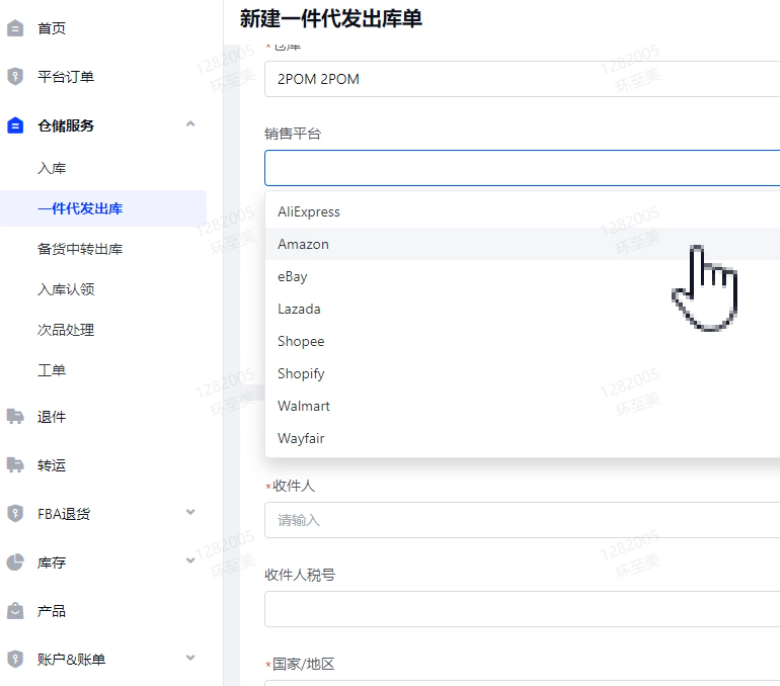
Task: Expand the 账户&账单 menu chevron
Action: click(x=191, y=658)
